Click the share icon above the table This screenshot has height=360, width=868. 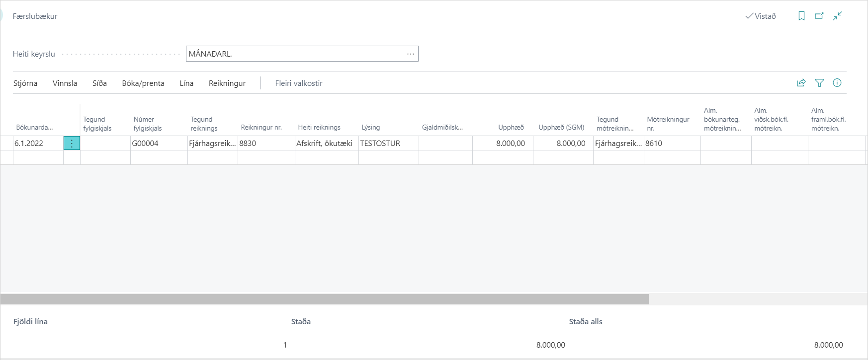pos(801,83)
